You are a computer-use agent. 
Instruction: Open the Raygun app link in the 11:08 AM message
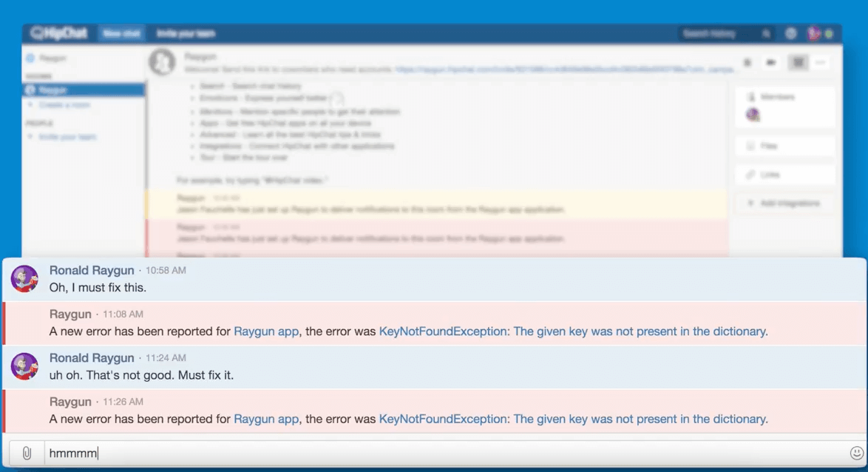coord(266,331)
